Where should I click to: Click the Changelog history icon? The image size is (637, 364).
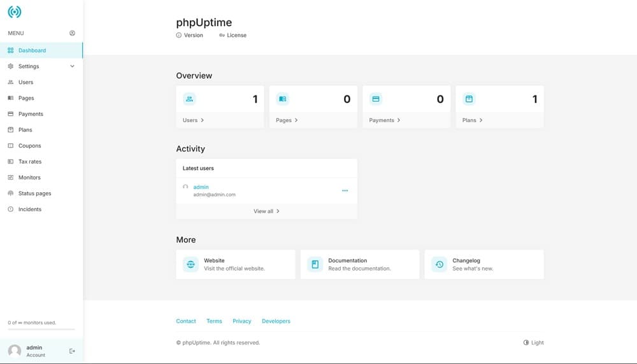439,264
